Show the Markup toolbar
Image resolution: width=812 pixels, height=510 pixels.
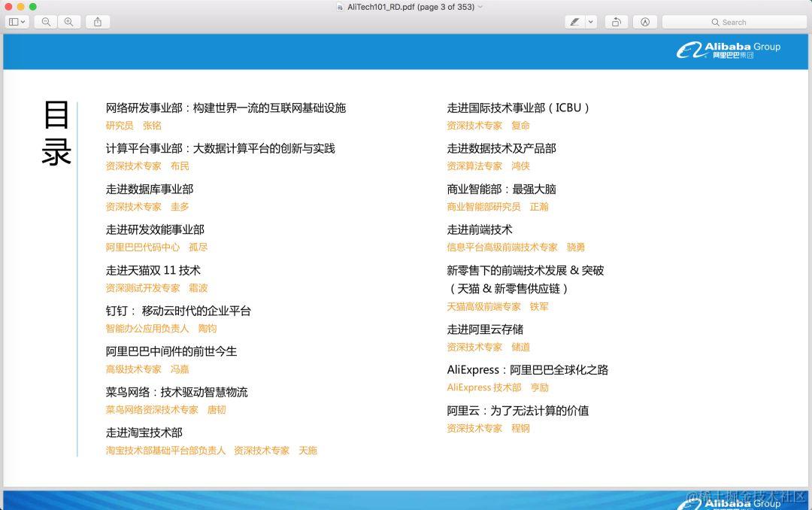[645, 22]
